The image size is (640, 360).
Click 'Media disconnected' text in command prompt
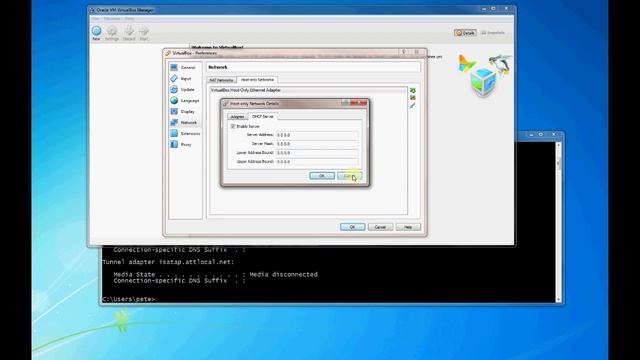pos(283,274)
